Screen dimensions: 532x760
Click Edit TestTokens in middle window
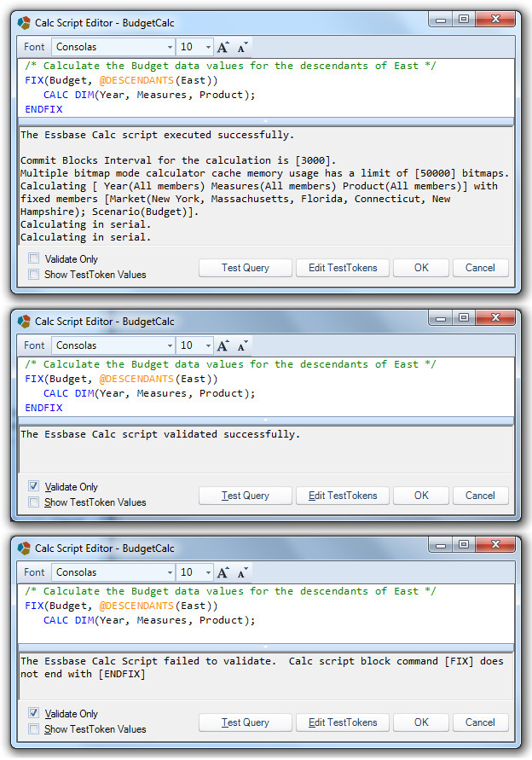click(x=343, y=496)
